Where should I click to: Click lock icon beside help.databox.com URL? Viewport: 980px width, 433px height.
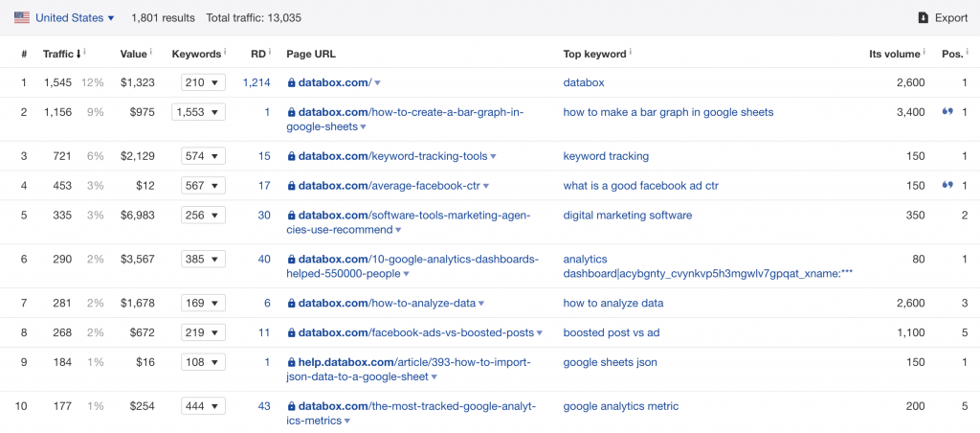click(291, 362)
